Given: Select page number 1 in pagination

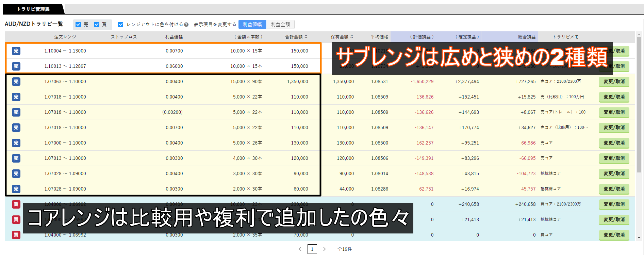Looking at the screenshot, I should [312, 249].
